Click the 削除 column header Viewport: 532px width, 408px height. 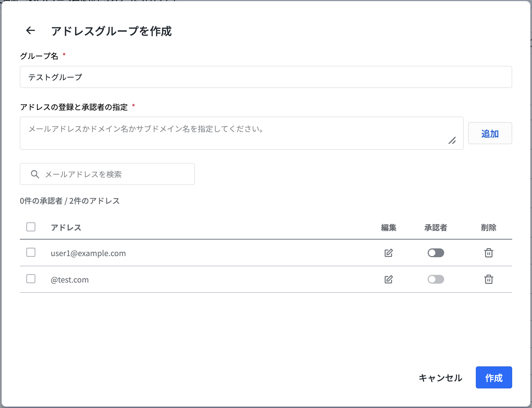[489, 227]
